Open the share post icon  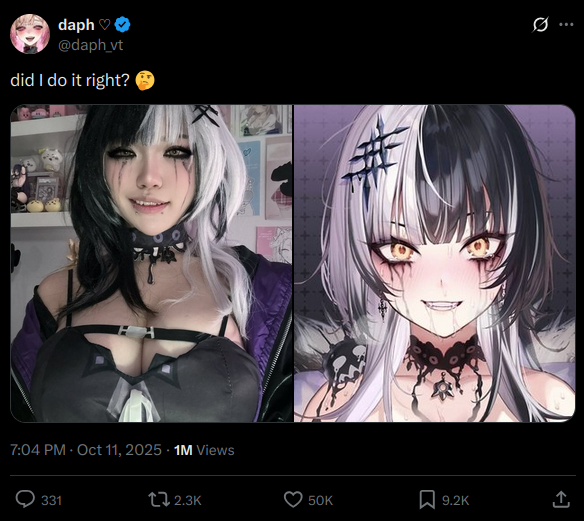pyautogui.click(x=561, y=499)
